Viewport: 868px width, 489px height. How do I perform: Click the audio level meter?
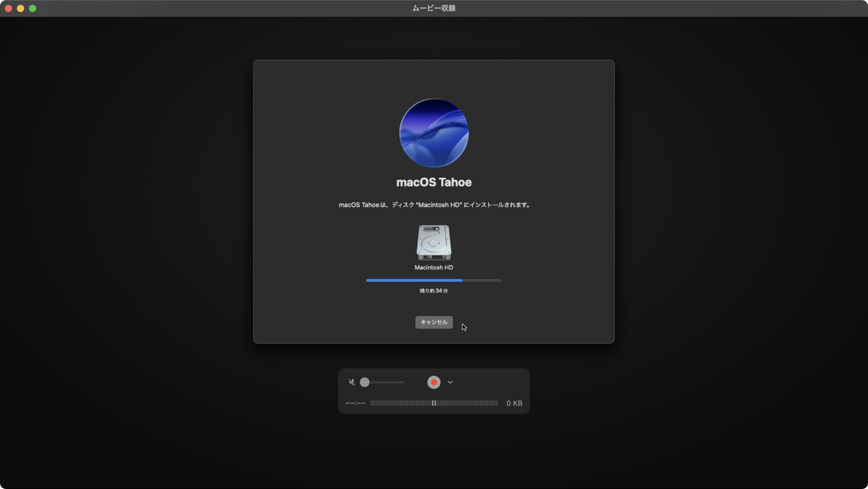tap(434, 403)
